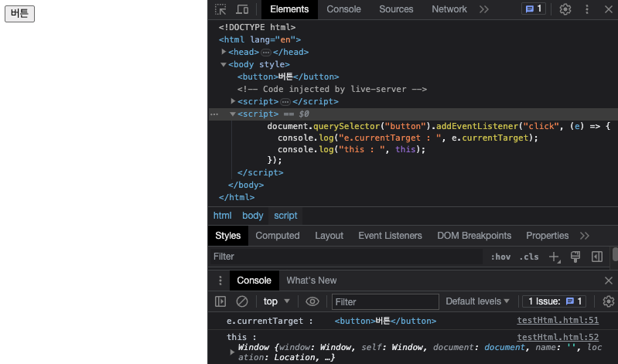This screenshot has width=618, height=364.
Task: Toggle the console sidebar icon
Action: [220, 301]
